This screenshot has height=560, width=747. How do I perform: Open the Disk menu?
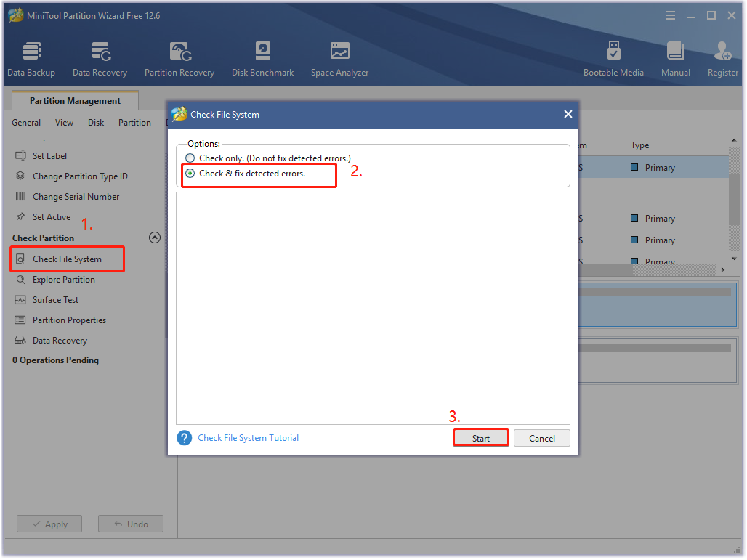point(96,123)
